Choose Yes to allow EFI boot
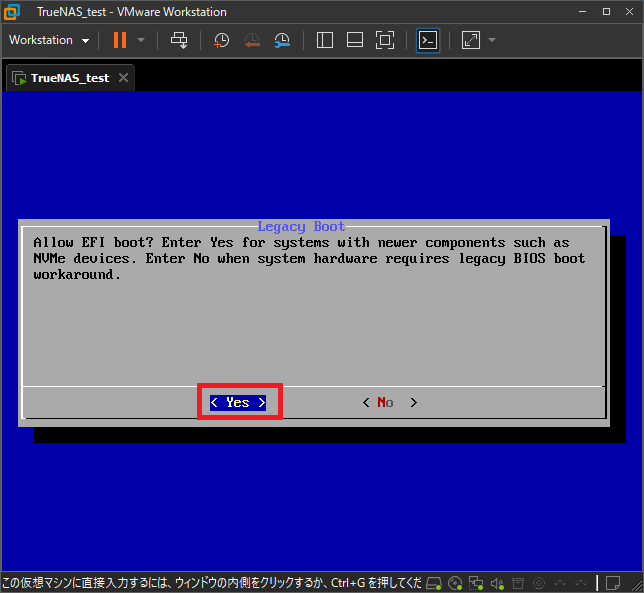The height and width of the screenshot is (593, 644). click(238, 402)
